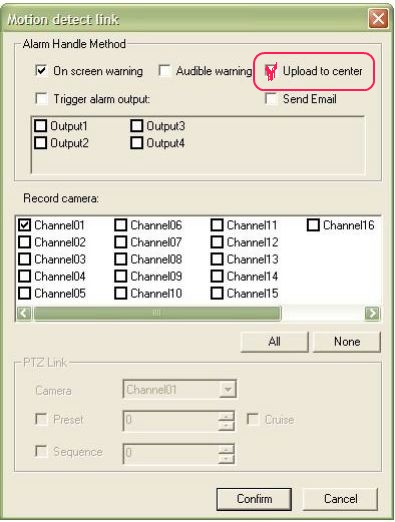Screen dimensions: 395x522
Task: Enable the Audible warning option
Action: pos(164,71)
